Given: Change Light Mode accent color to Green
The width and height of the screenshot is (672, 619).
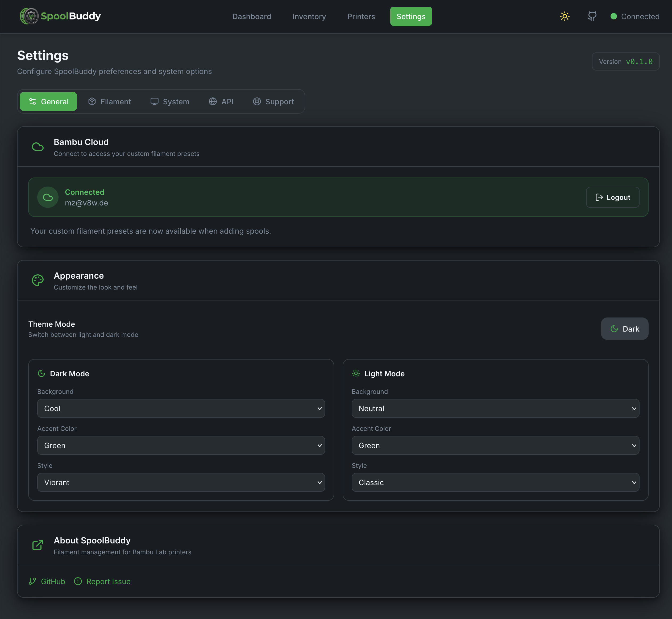Looking at the screenshot, I should click(x=496, y=445).
